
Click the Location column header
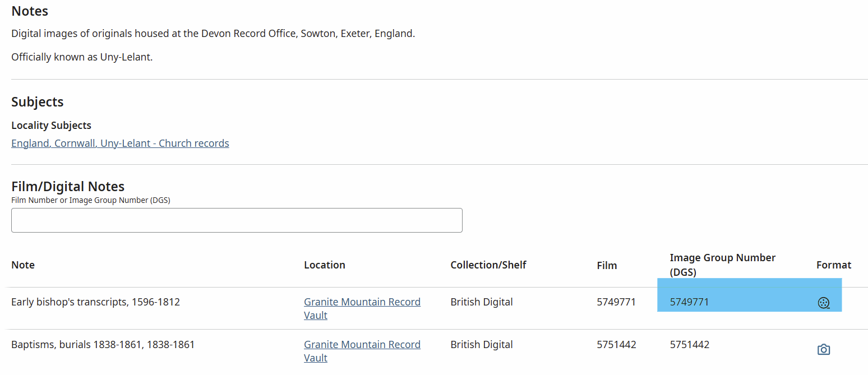click(325, 265)
